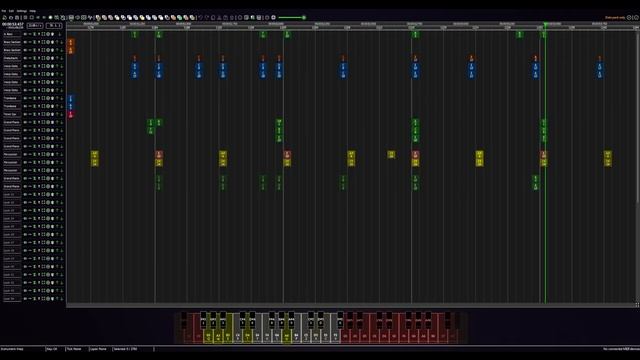This screenshot has width=640, height=360.
Task: Select the last instrument icon (Pling)
Action: pos(192,18)
